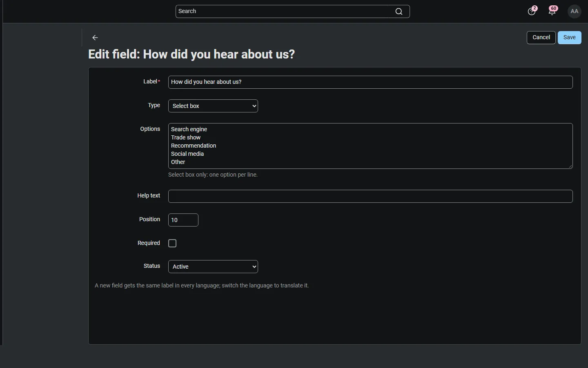
Task: Open the Type dropdown set to Select box
Action: pos(213,106)
